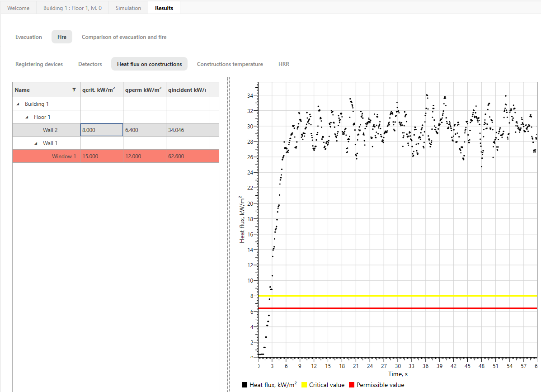Image resolution: width=541 pixels, height=392 pixels.
Task: Open Comparison of evacuation and fire
Action: pos(124,37)
